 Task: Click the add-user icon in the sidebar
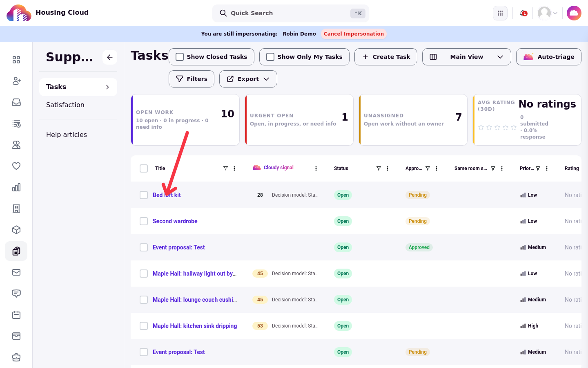coord(16,81)
